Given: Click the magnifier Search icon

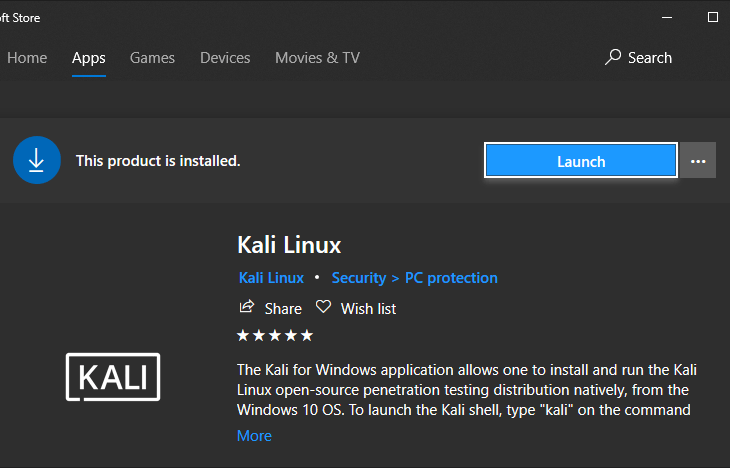Looking at the screenshot, I should (x=614, y=58).
